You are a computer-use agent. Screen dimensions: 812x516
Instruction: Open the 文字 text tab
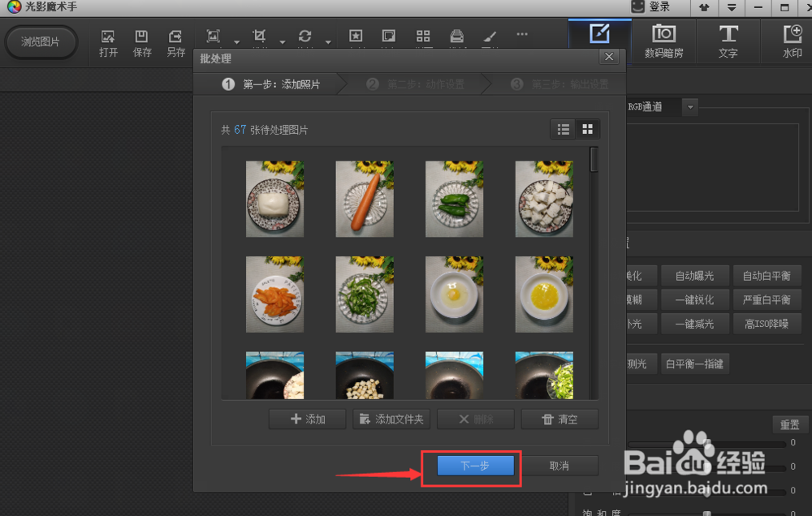pos(728,41)
